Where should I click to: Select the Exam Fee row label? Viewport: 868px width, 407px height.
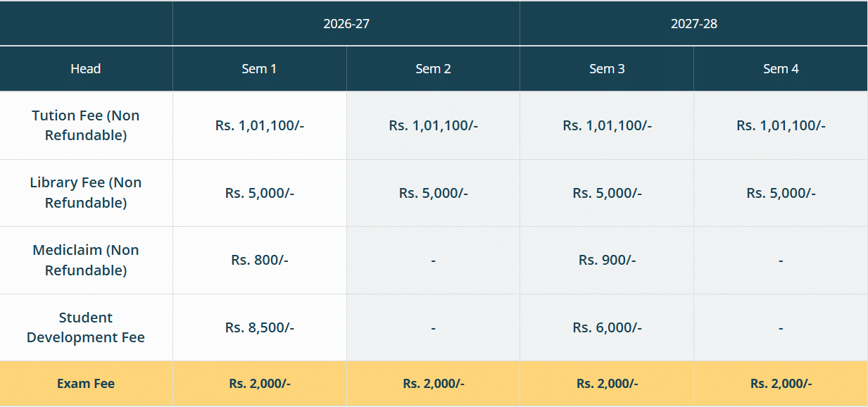tap(86, 384)
